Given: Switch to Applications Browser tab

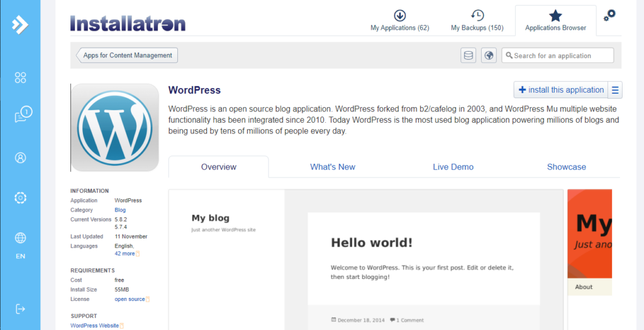Looking at the screenshot, I should [556, 21].
